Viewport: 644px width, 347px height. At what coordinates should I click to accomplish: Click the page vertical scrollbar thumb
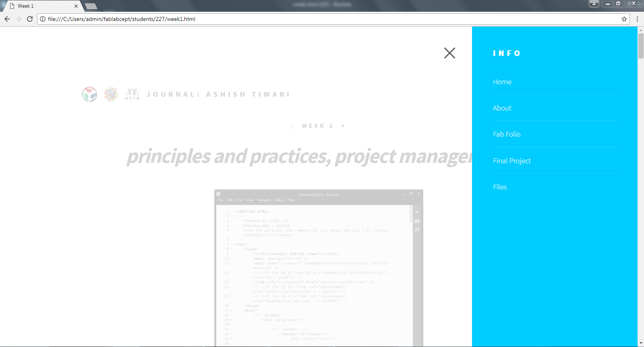pyautogui.click(x=641, y=46)
